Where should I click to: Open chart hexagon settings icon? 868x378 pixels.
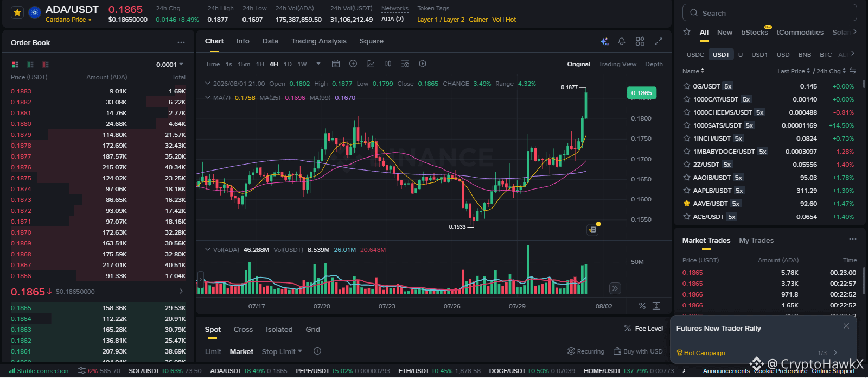coord(423,64)
